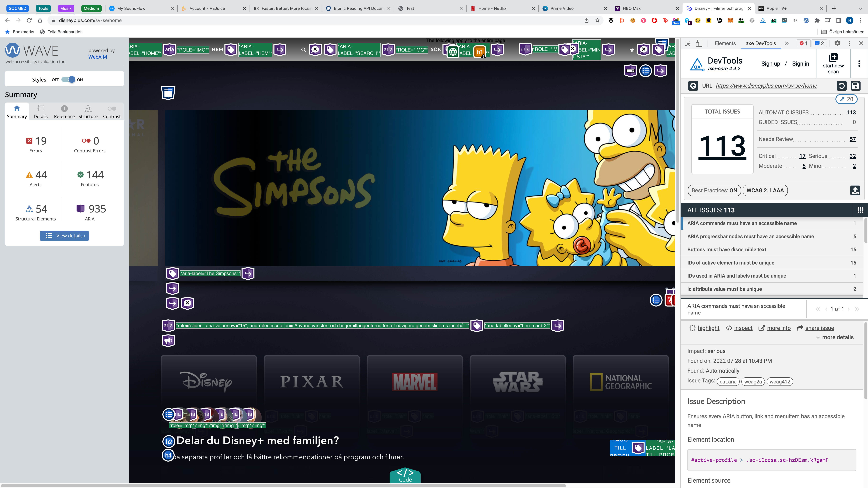This screenshot has height=488, width=868.
Task: Click the WAVE extension toolbar icon
Action: click(x=806, y=21)
